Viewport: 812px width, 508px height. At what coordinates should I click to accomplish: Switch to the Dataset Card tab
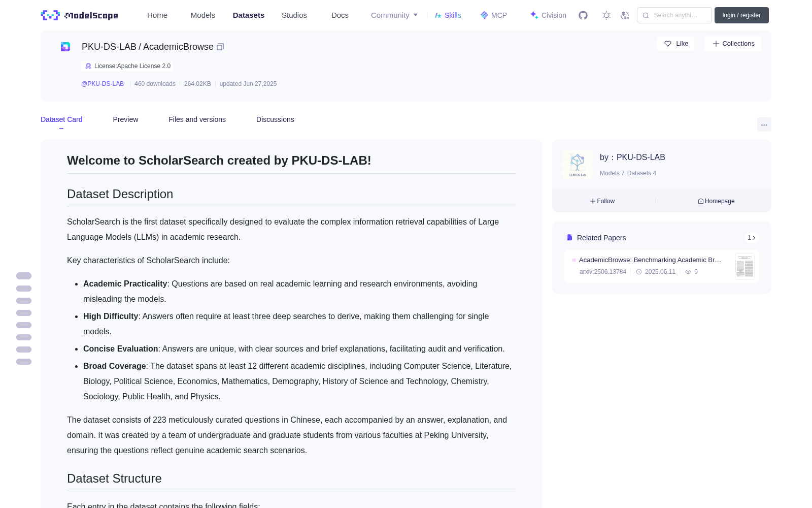coord(61,119)
